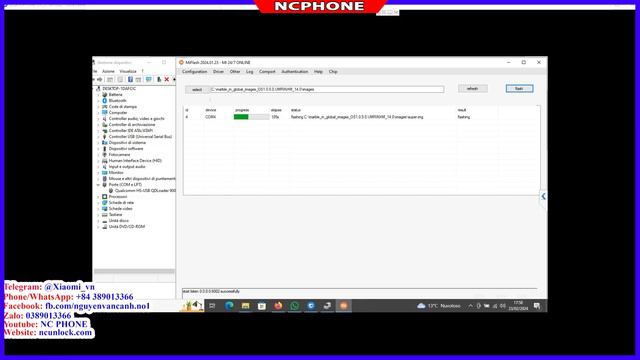Open Microsoft Edge from the taskbar
This screenshot has height=360, width=640.
pyautogui.click(x=229, y=306)
